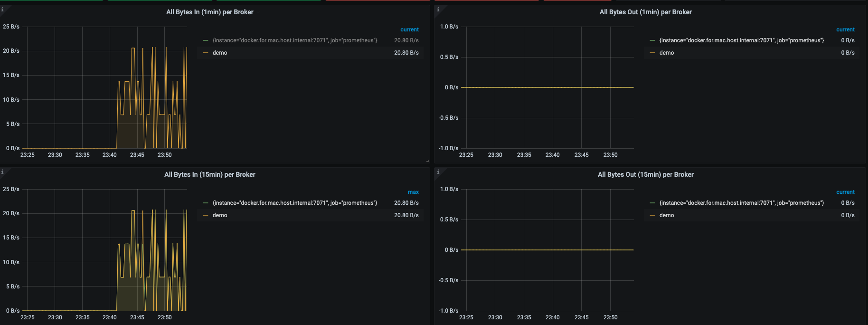Open All Bytes Out (1min) per Broker title menu

coord(645,12)
